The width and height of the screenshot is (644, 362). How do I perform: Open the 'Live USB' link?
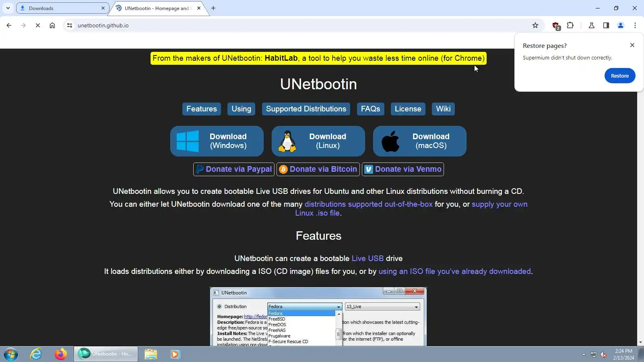click(x=367, y=259)
